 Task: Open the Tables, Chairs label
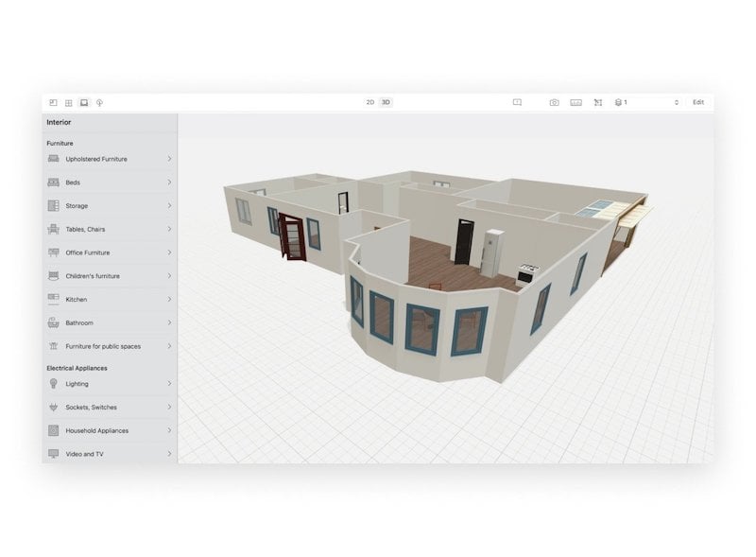click(85, 229)
